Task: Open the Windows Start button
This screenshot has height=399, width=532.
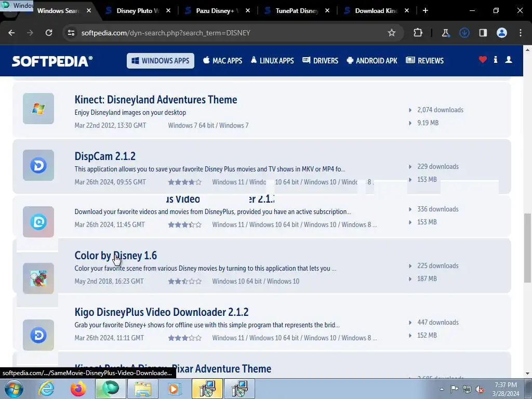Action: click(x=14, y=389)
